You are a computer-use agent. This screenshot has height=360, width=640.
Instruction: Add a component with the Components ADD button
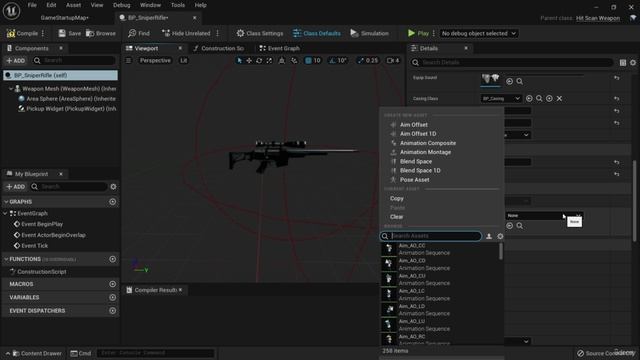[16, 60]
